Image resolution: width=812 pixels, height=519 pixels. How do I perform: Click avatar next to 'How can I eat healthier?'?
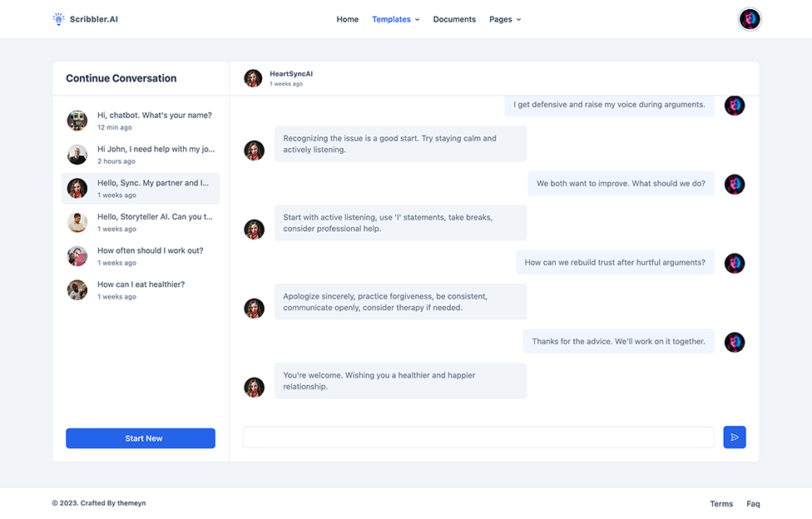(x=77, y=290)
